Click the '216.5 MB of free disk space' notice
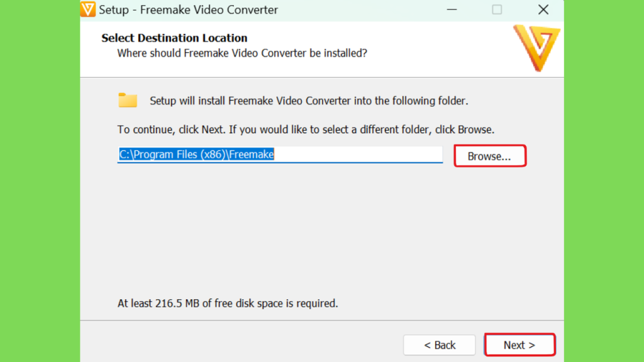 click(228, 304)
